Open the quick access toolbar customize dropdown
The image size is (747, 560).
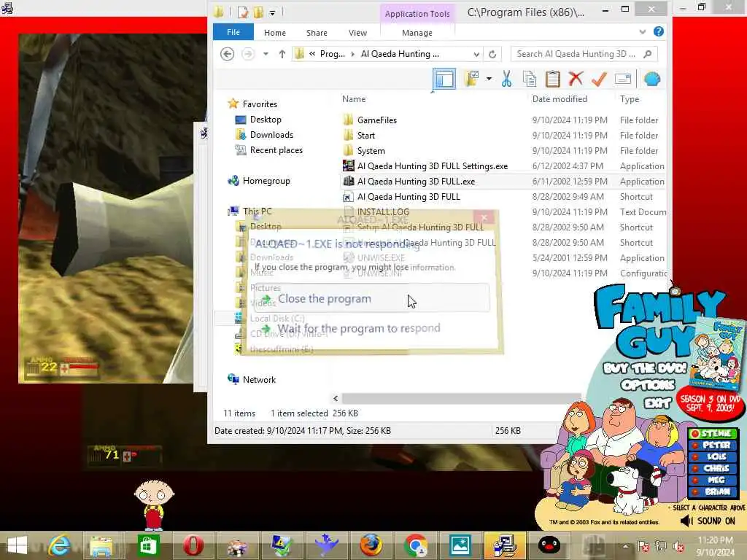click(273, 13)
